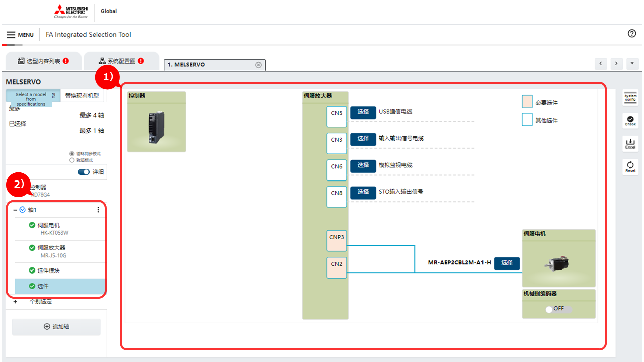Click 选择 for STO输入输出信号
644x362 pixels.
[363, 193]
